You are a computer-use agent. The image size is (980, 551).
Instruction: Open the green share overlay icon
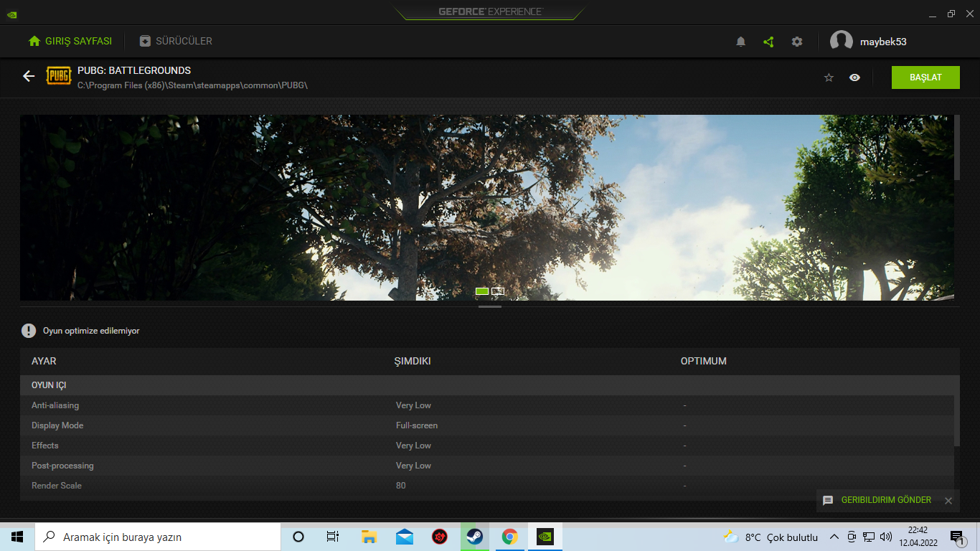[x=768, y=42]
